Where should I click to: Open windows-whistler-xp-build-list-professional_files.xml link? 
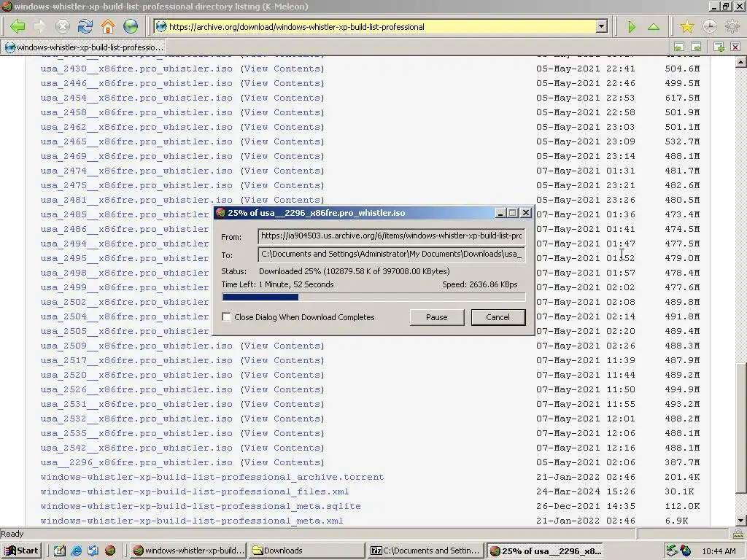pyautogui.click(x=195, y=491)
